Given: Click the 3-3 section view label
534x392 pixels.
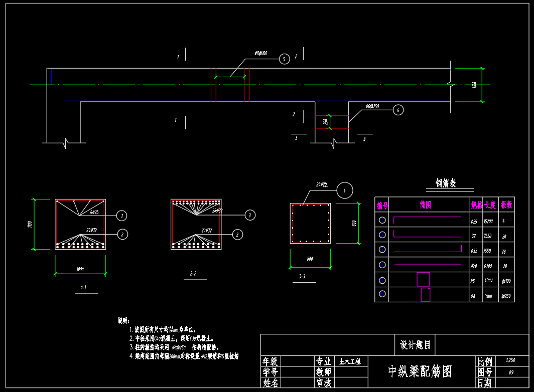Looking at the screenshot, I should point(302,277).
